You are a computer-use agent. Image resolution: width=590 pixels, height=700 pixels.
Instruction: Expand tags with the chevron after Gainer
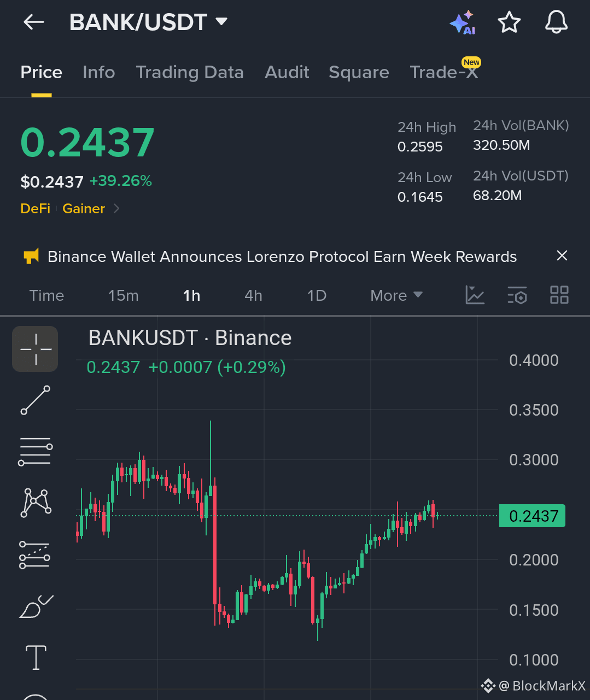pos(116,208)
